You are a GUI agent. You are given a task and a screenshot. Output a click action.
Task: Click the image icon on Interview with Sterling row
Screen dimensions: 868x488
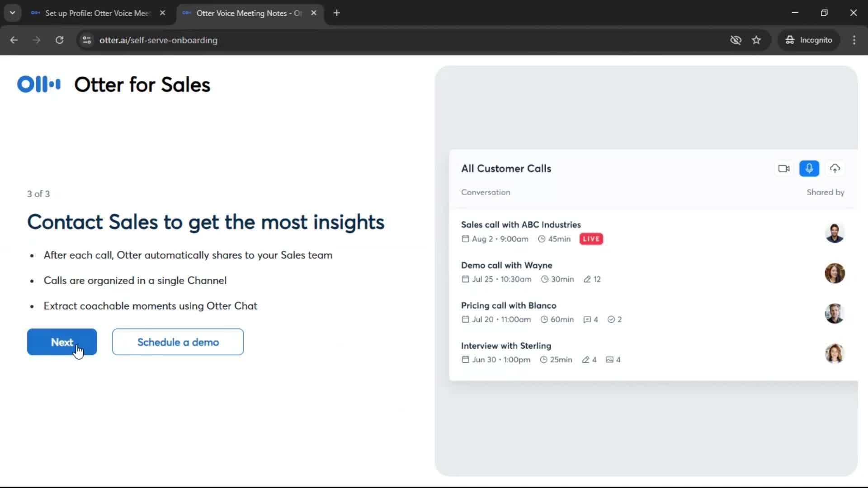[609, 360]
